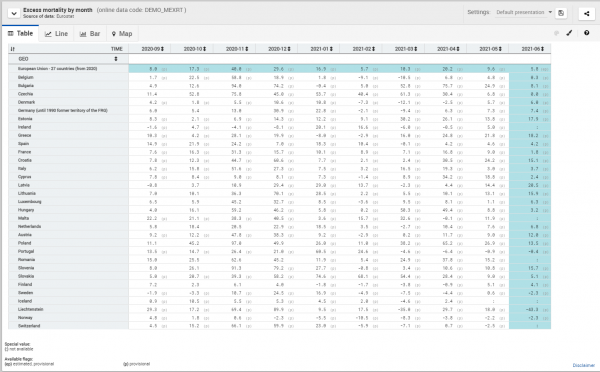Select the Romania row label
The width and height of the screenshot is (600, 372).
(x=26, y=260)
